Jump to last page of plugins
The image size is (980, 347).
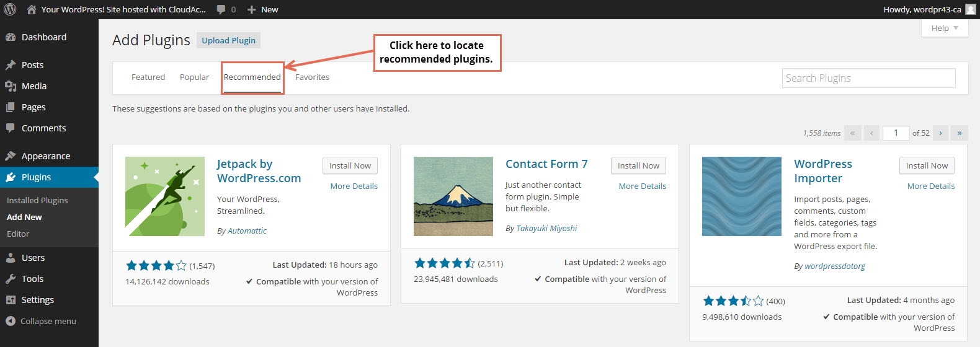coord(960,133)
